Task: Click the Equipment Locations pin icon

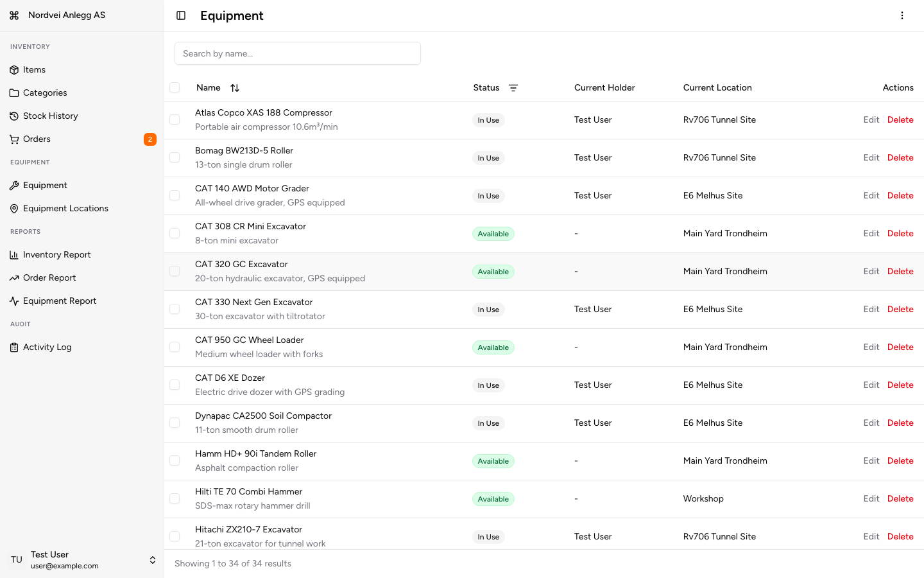Action: coord(14,208)
